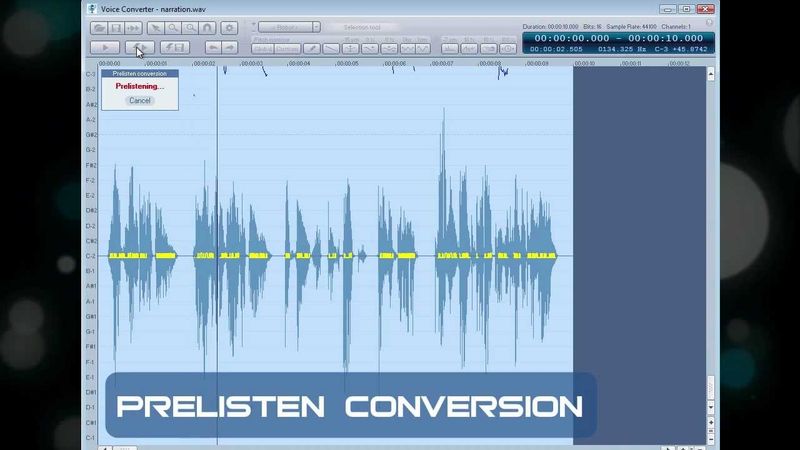Click the third effect toolbar icon
Image resolution: width=800 pixels, height=450 pixels.
[488, 49]
